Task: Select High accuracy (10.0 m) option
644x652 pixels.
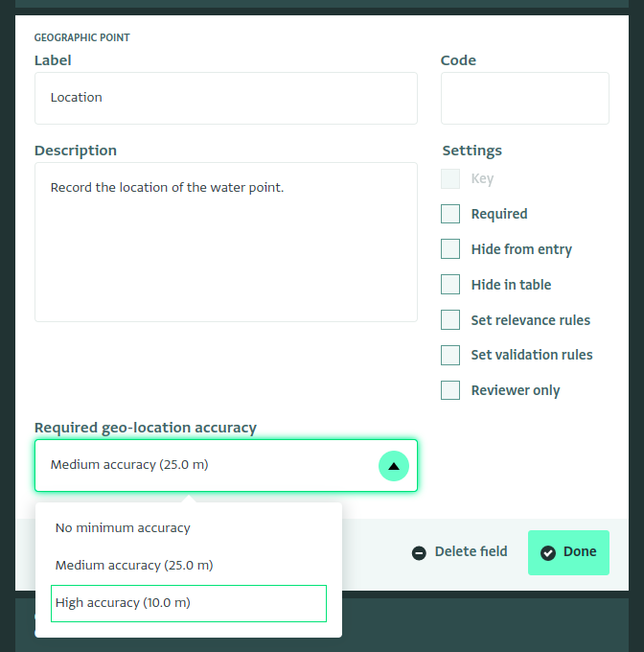Action: tap(189, 603)
